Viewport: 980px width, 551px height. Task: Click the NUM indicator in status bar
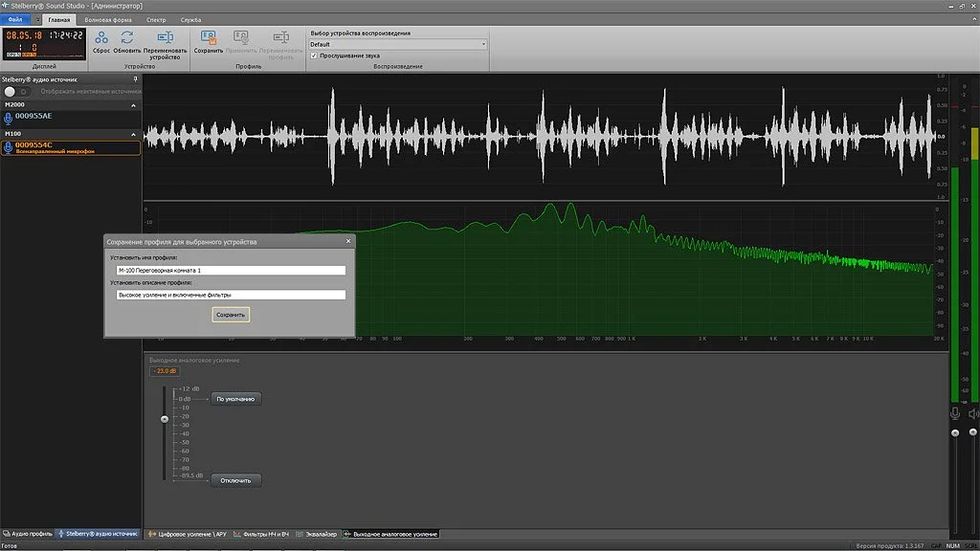[x=952, y=546]
